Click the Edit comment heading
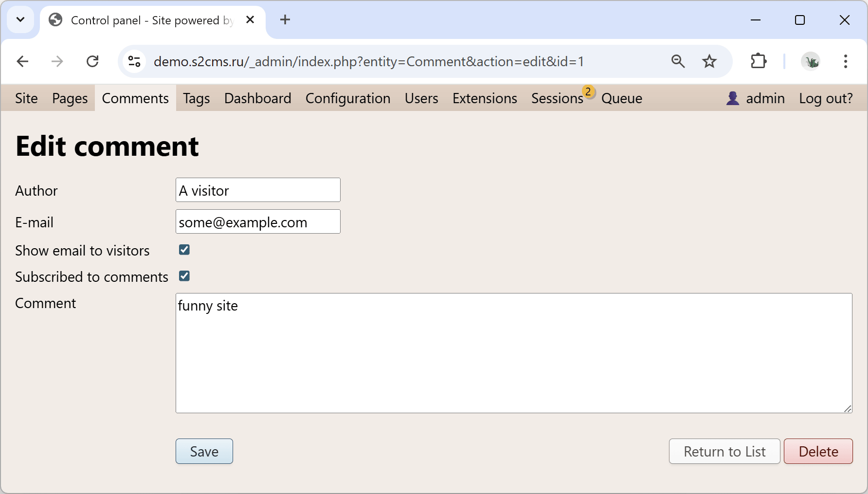This screenshot has width=868, height=494. pos(107,146)
